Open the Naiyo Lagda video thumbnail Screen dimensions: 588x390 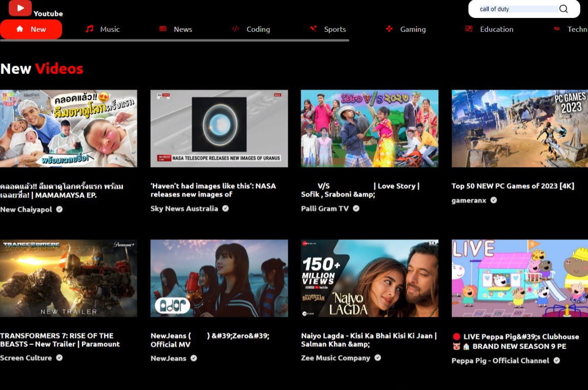tap(369, 278)
